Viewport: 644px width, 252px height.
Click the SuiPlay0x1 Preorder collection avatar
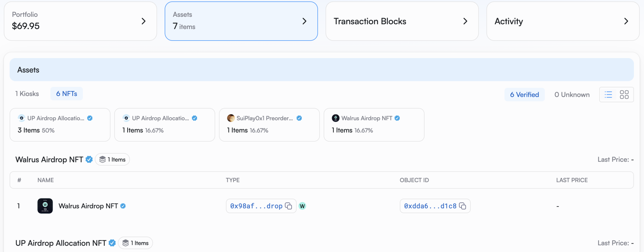[231, 118]
